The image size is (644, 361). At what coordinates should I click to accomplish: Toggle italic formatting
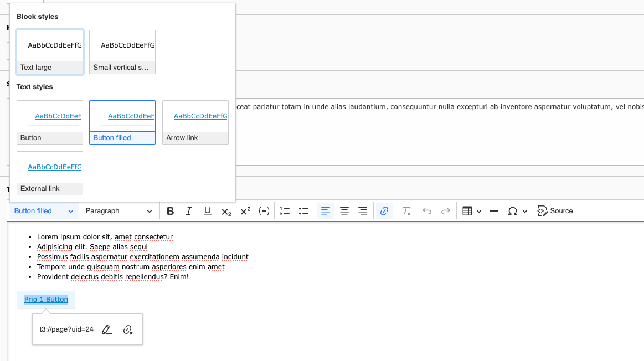pyautogui.click(x=188, y=211)
